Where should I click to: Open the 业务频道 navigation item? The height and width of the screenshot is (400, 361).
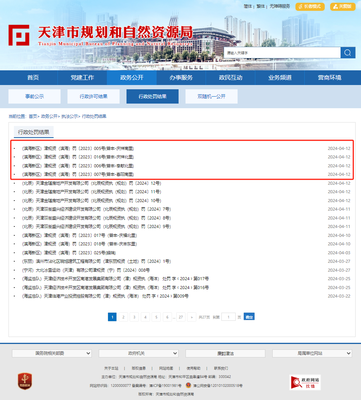tap(280, 78)
